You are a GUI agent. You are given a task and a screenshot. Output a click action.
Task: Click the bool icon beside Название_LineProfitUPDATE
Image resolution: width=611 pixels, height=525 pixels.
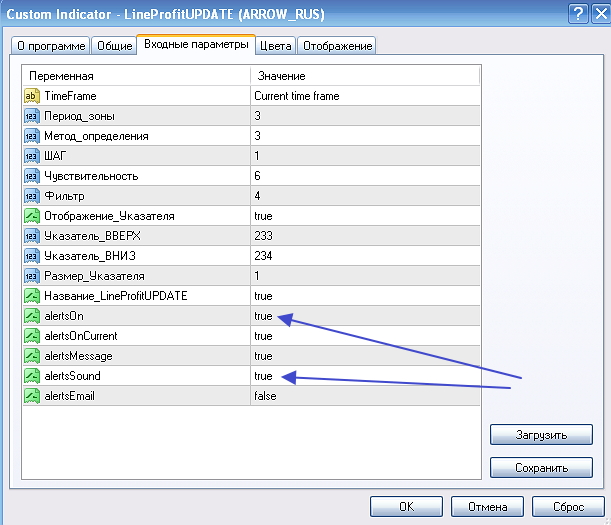click(x=32, y=296)
